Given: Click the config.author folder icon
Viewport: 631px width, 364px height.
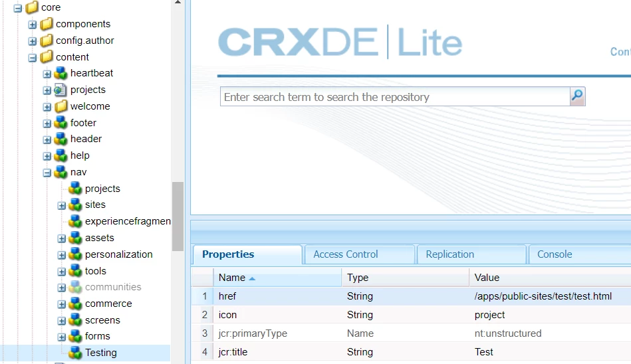Looking at the screenshot, I should click(x=47, y=41).
